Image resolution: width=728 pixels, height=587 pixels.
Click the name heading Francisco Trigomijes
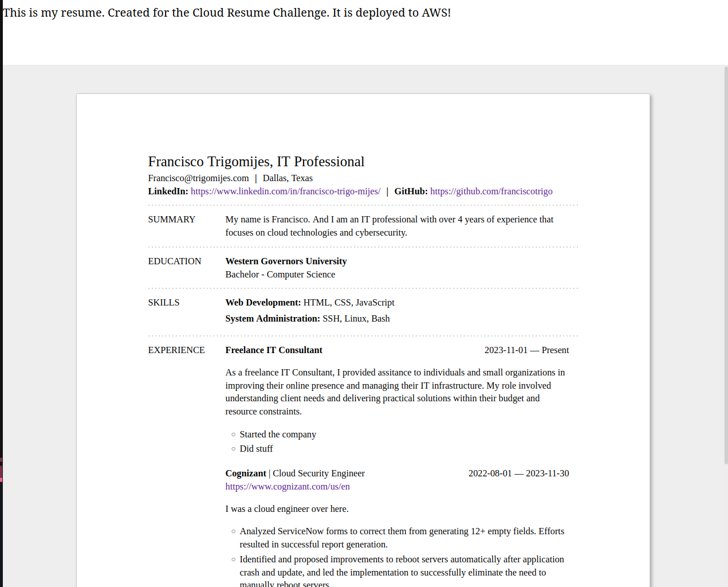coord(256,162)
